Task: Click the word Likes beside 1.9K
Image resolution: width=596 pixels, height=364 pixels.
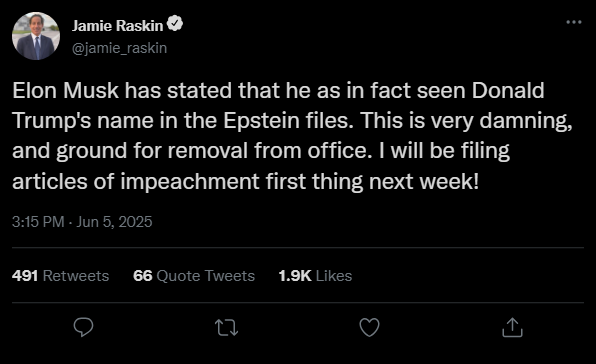Action: coord(334,275)
